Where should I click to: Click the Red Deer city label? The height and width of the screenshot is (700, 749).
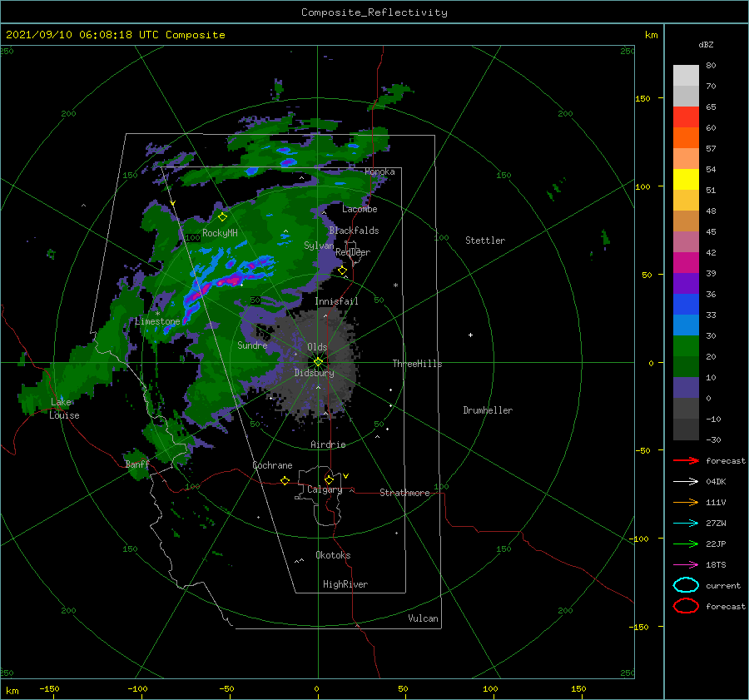353,252
